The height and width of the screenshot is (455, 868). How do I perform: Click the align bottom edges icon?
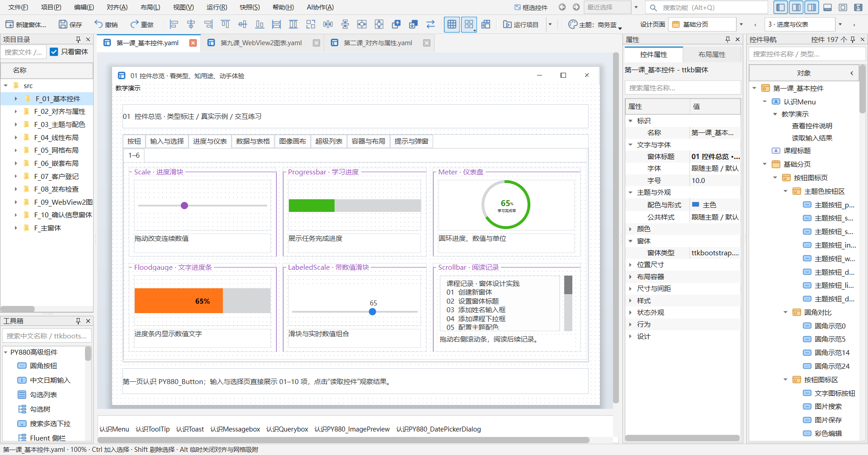click(259, 24)
